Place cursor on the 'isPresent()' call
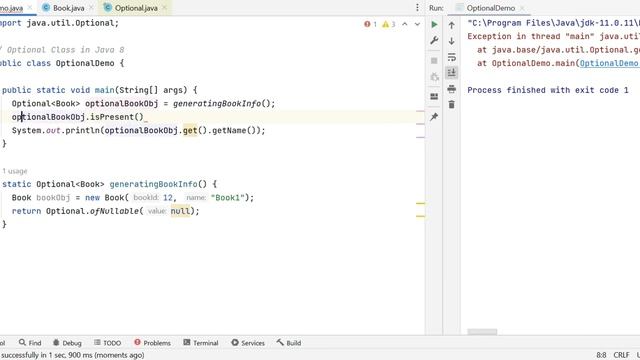 click(x=117, y=117)
